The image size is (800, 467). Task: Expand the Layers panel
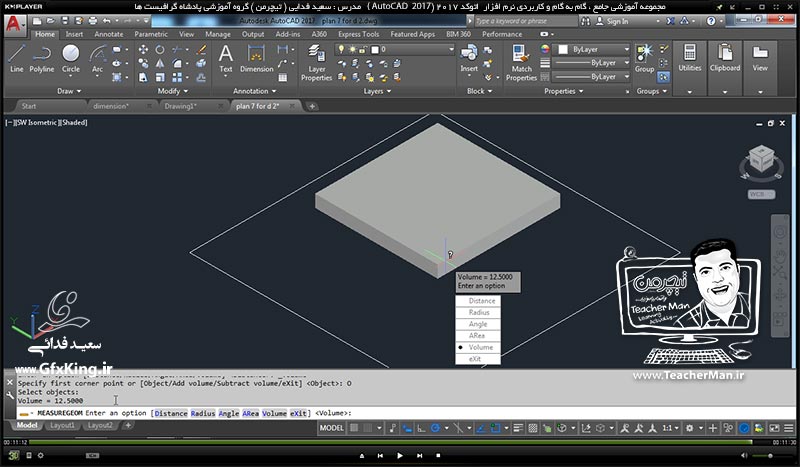[x=378, y=91]
